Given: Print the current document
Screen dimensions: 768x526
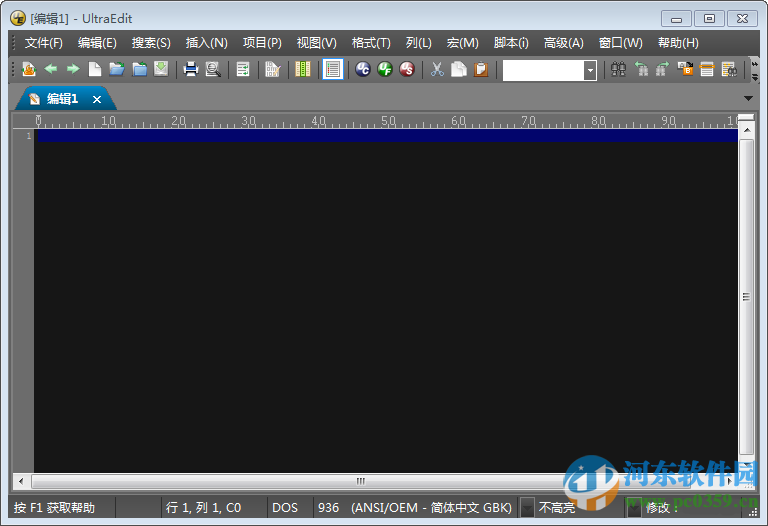Looking at the screenshot, I should tap(191, 69).
